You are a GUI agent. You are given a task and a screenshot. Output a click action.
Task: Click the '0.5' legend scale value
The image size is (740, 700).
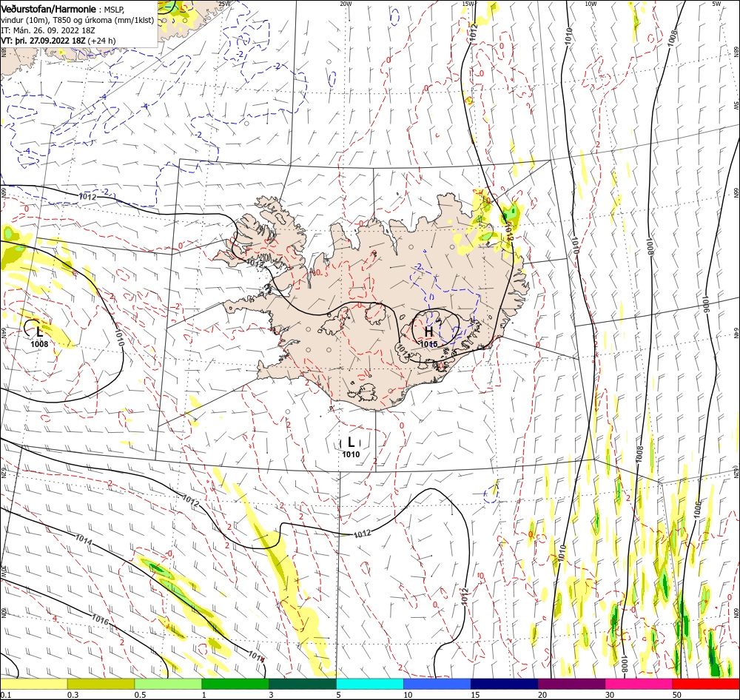point(140,695)
